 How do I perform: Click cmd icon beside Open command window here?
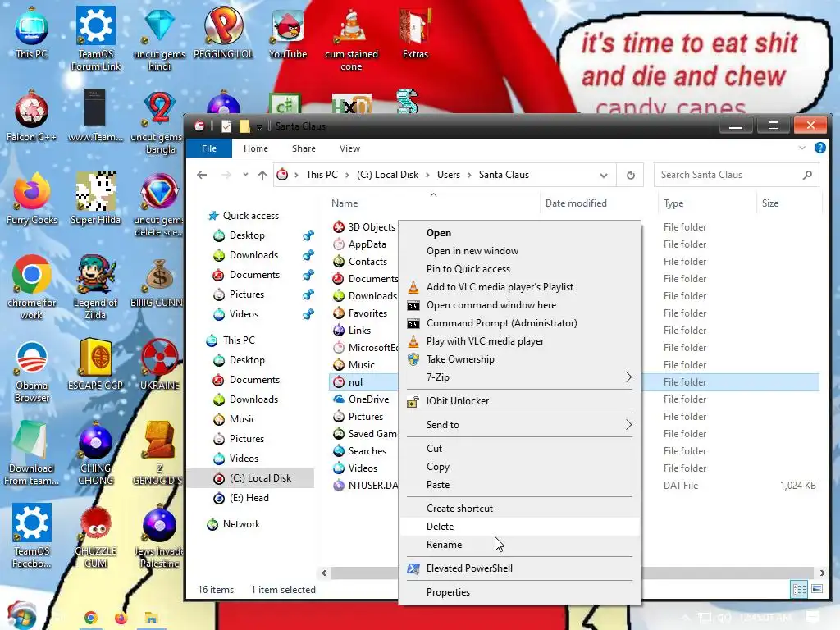(x=413, y=305)
